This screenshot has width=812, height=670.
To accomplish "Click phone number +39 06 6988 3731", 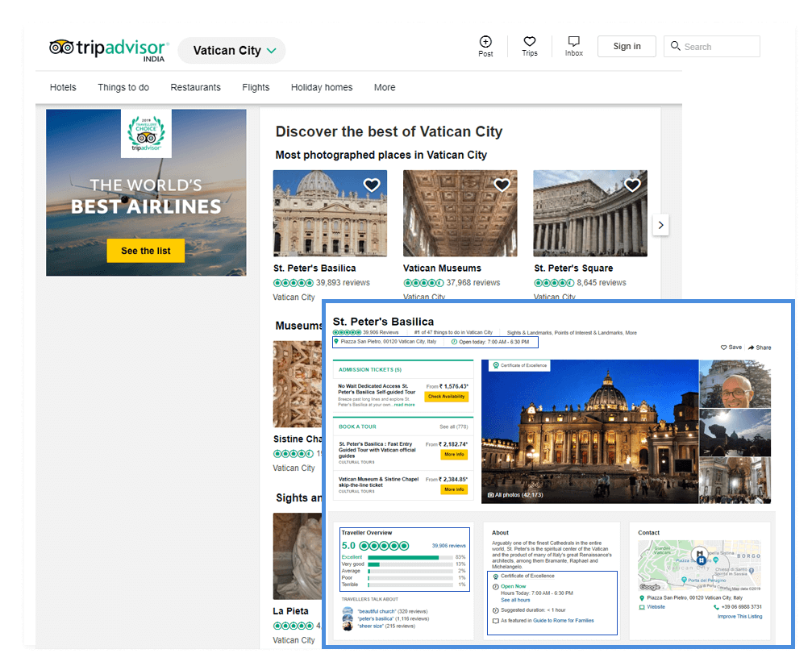I will 741,607.
